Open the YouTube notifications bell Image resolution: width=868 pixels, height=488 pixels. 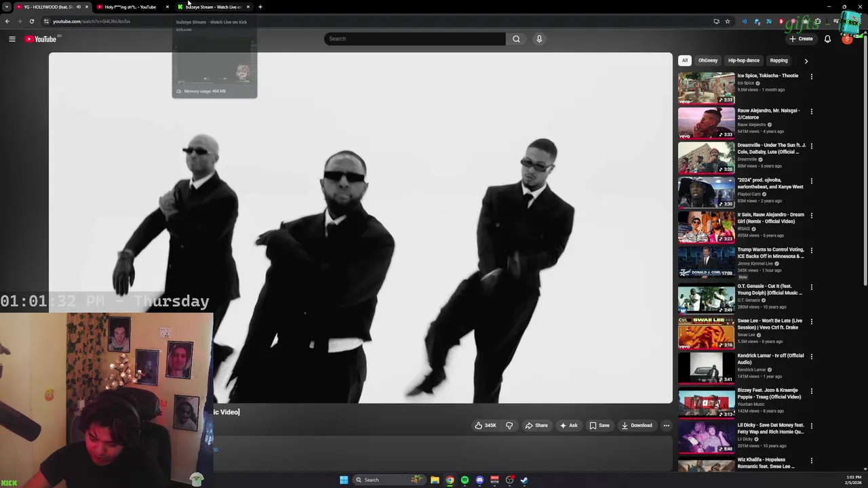[x=827, y=39]
